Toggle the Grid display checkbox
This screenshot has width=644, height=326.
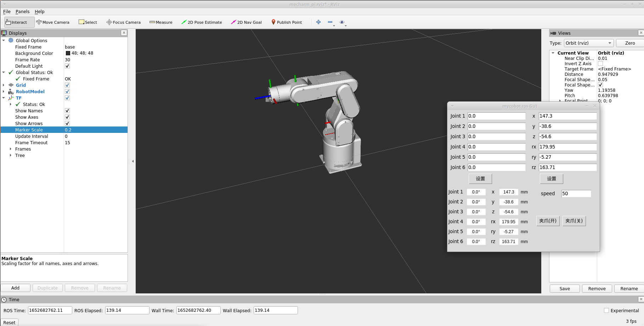pos(67,85)
